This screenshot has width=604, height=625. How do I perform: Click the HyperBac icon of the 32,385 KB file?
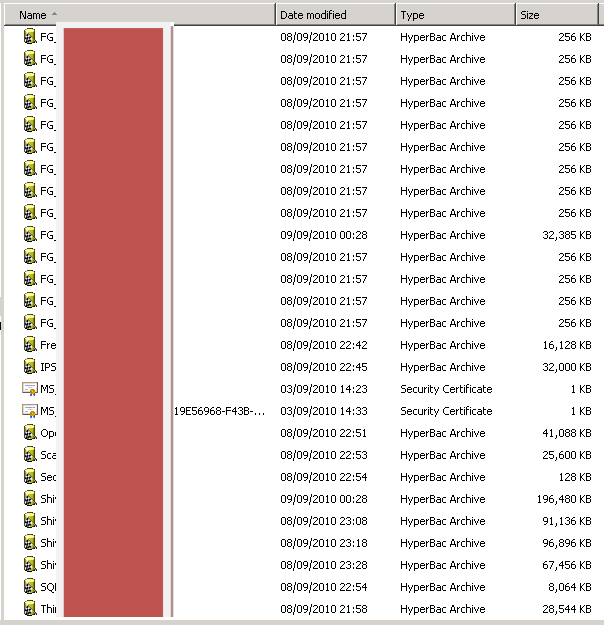[29, 235]
